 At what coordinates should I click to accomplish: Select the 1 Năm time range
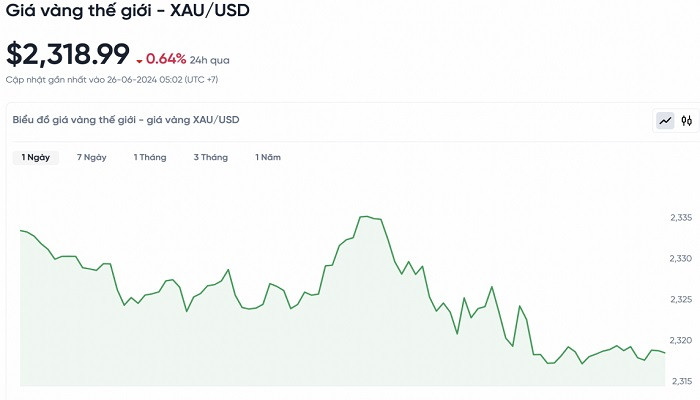pos(268,157)
